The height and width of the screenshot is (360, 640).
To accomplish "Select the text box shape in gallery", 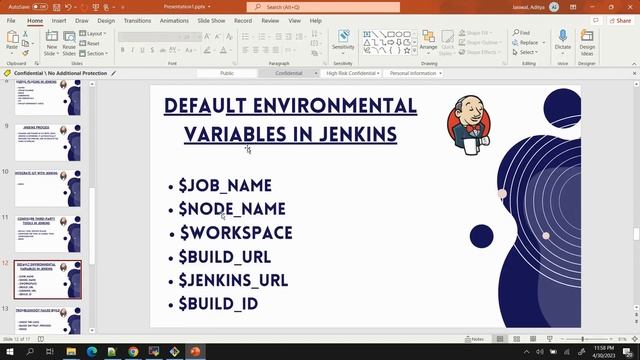I will point(367,34).
